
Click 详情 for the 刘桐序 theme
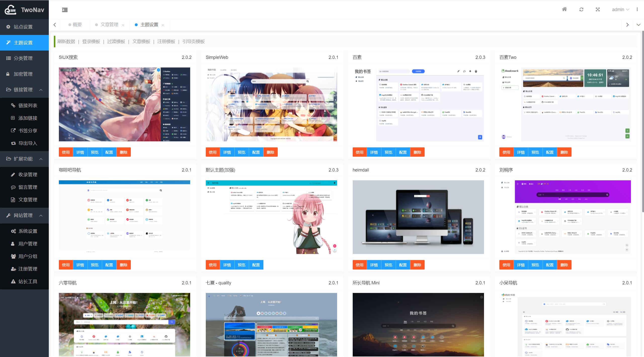[x=521, y=265]
